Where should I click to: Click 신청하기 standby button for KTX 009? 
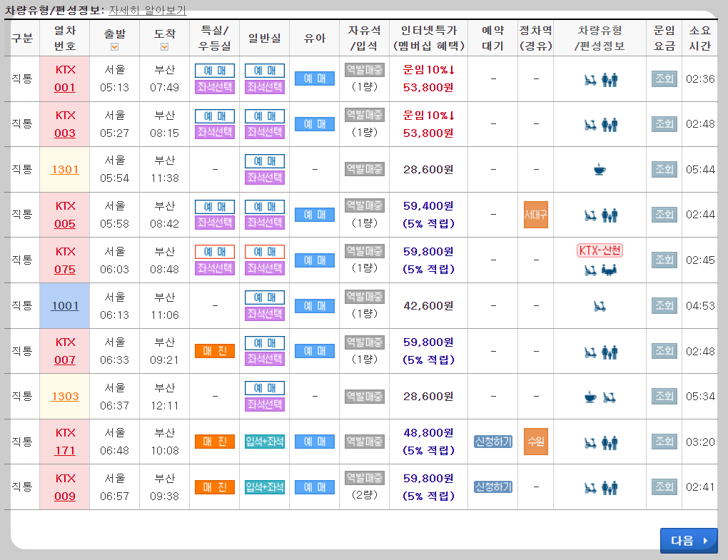click(x=492, y=487)
